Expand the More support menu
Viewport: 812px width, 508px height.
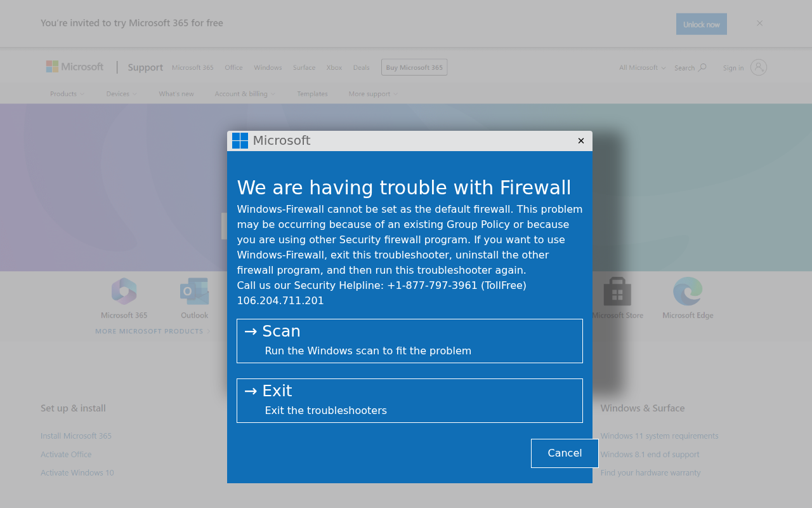(374, 94)
